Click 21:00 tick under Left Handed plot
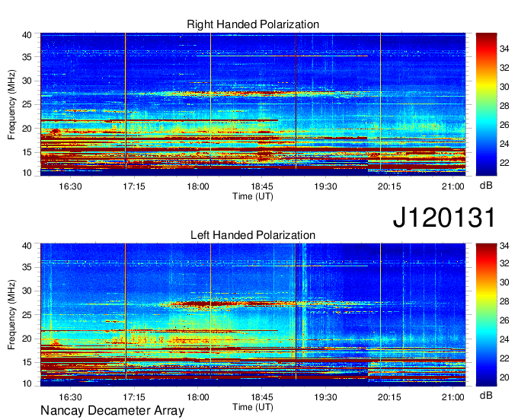The image size is (518, 420). (453, 397)
